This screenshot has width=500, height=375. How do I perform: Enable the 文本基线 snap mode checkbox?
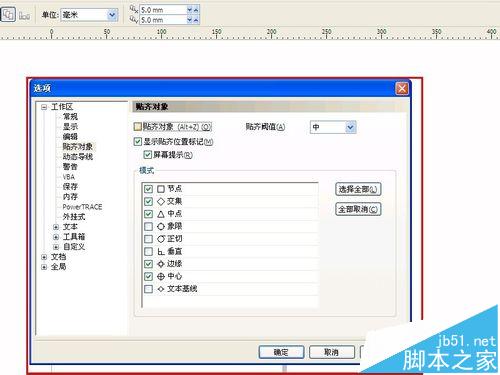point(148,289)
